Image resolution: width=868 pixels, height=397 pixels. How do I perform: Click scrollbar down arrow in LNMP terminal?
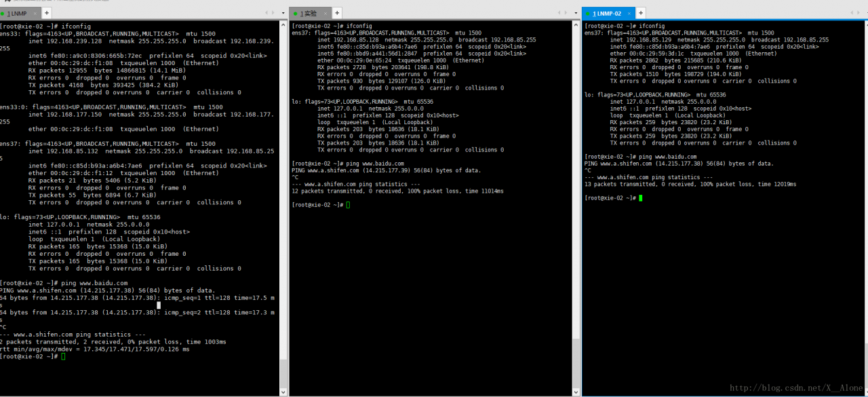[x=283, y=392]
